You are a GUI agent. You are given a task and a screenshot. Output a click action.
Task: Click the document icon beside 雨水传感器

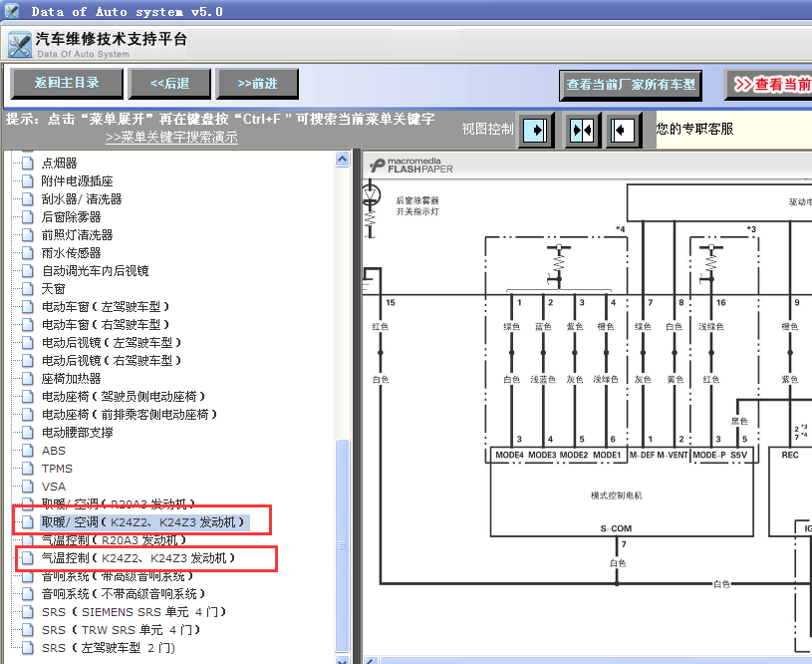pos(28,253)
